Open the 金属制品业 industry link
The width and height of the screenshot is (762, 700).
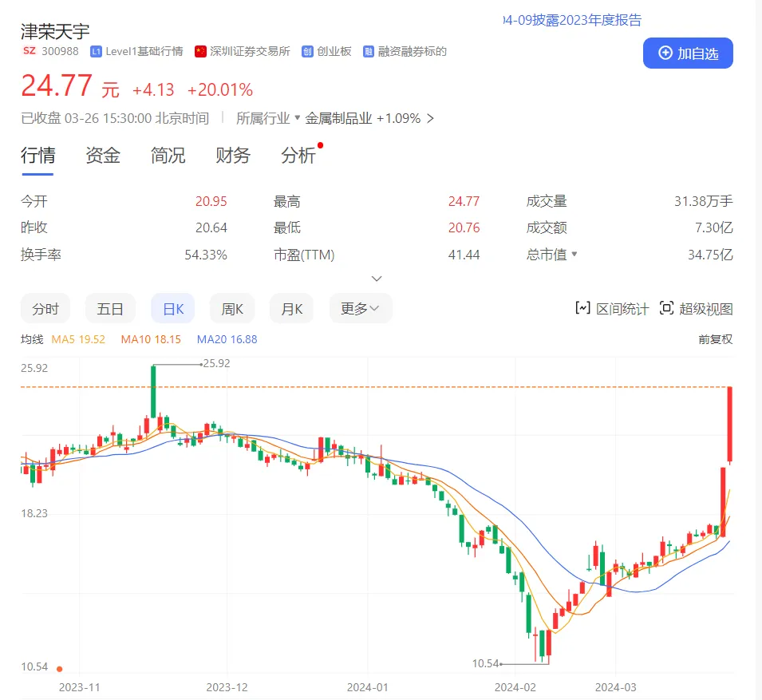pos(339,118)
